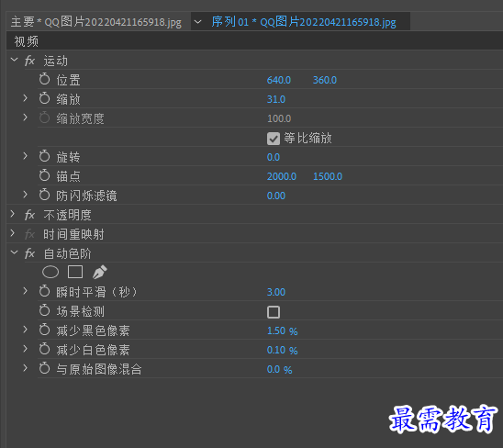Expand the 缩放 property
Screen dimensions: 503x448
coord(26,98)
